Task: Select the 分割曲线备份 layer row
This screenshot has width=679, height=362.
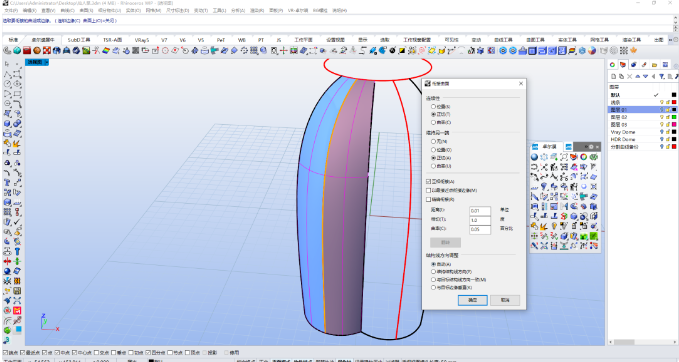Action: coord(642,147)
